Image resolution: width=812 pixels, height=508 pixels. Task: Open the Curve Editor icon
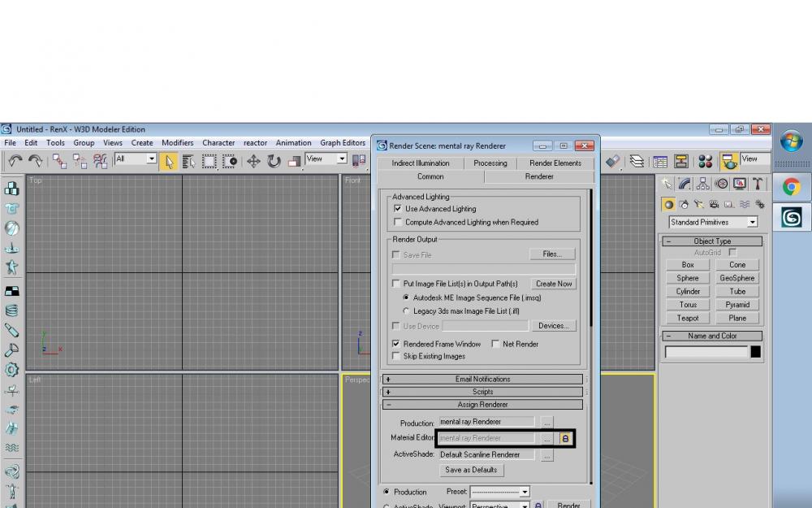[x=660, y=161]
